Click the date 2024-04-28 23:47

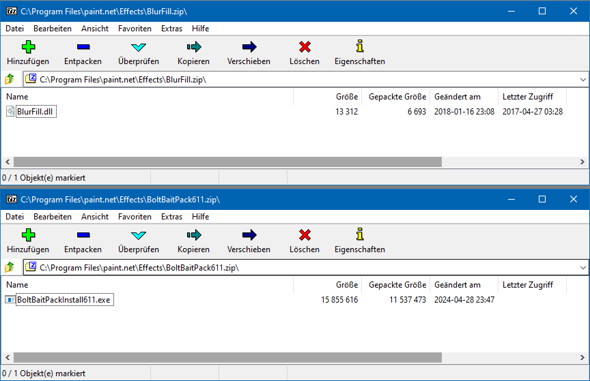click(x=464, y=300)
